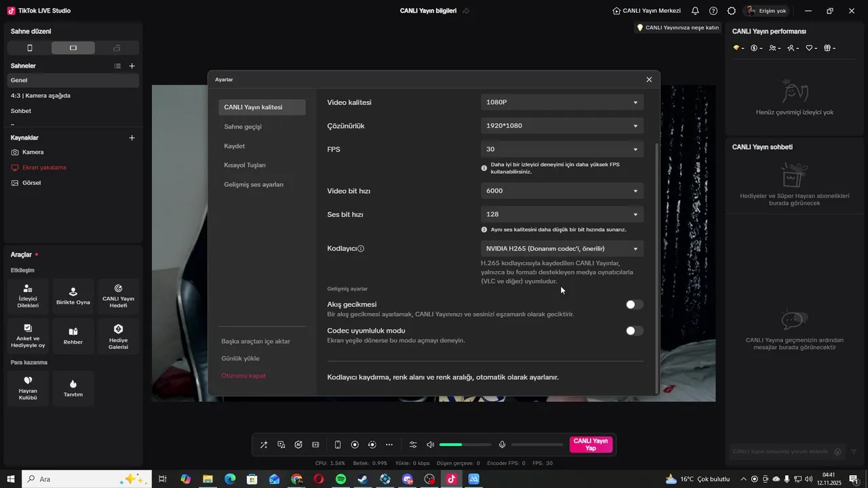This screenshot has height=488, width=868.
Task: Toggle Codec uyumluluk modu switch
Action: 634,331
